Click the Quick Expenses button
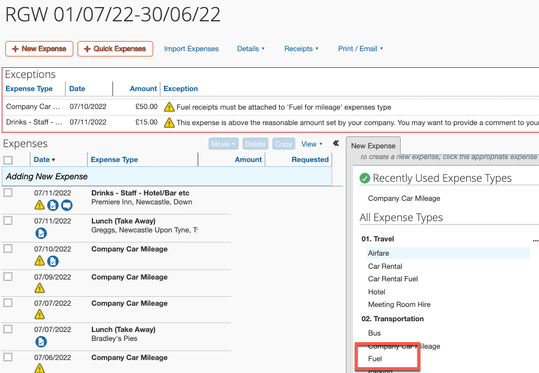This screenshot has height=373, width=539. point(115,49)
